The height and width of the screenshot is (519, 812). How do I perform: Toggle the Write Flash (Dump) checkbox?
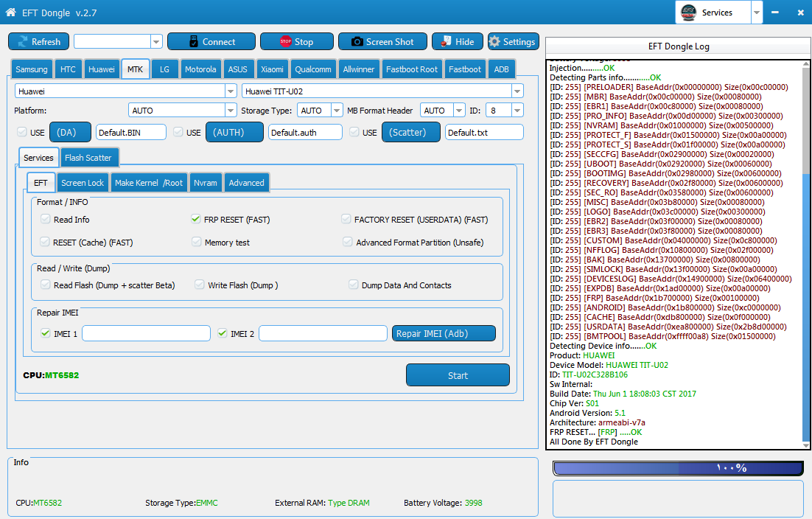pyautogui.click(x=200, y=285)
